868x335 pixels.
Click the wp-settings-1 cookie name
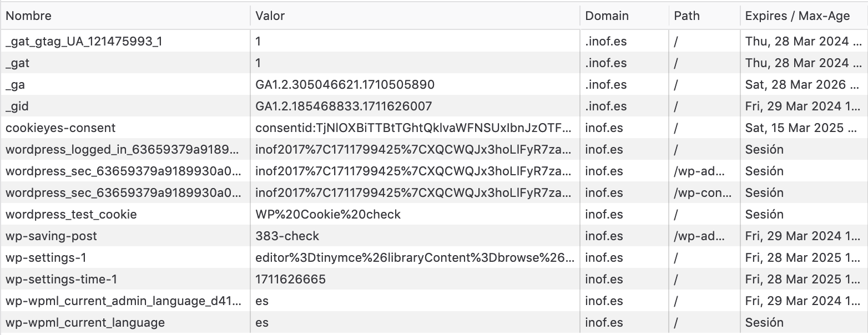tap(46, 258)
